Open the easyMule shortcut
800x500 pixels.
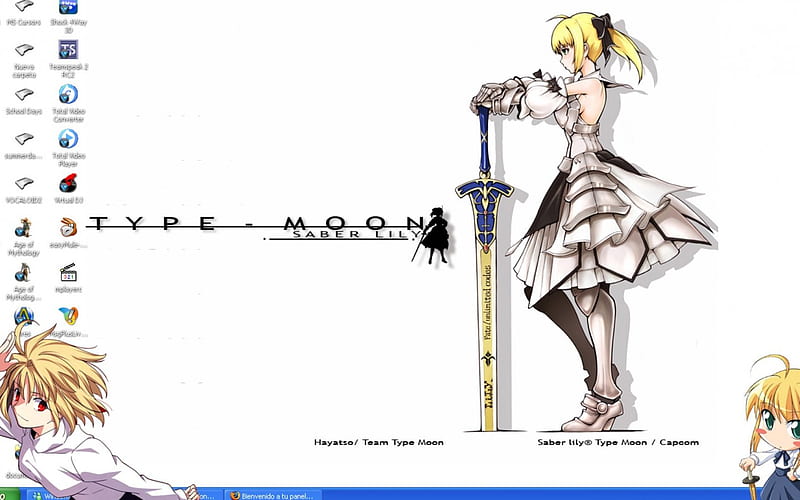pos(68,233)
